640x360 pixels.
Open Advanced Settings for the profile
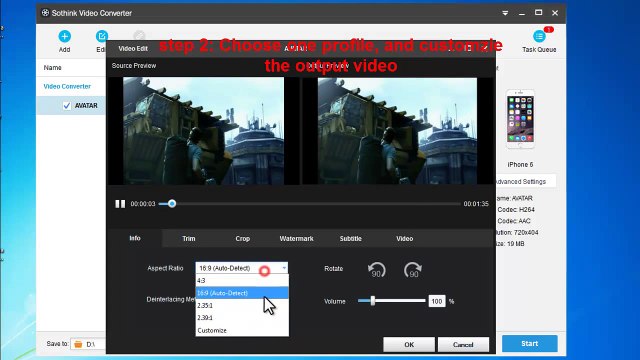[525, 181]
